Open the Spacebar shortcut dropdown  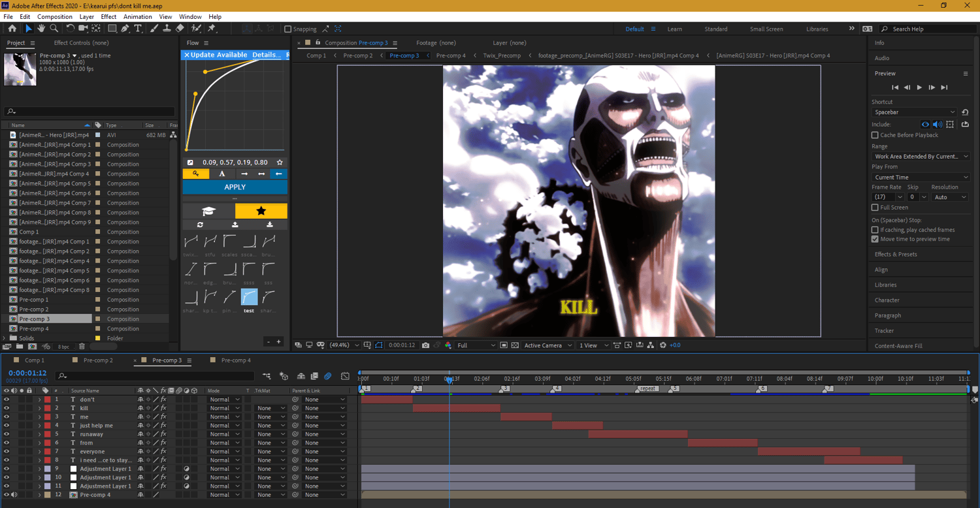click(x=914, y=112)
